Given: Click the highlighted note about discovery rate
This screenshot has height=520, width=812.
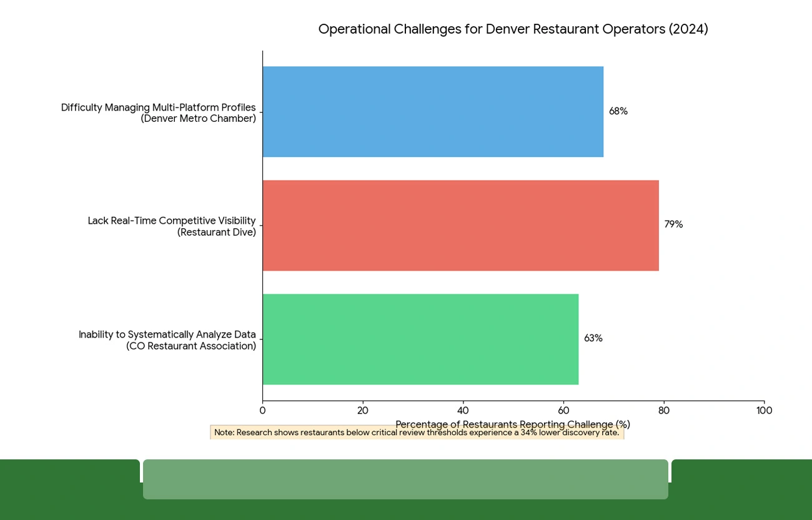Looking at the screenshot, I should [x=417, y=432].
